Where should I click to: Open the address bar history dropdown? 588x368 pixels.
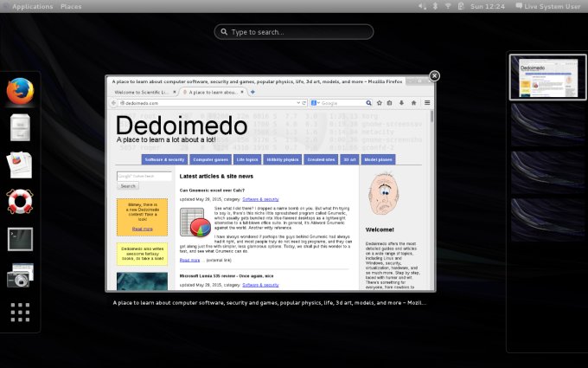click(298, 103)
